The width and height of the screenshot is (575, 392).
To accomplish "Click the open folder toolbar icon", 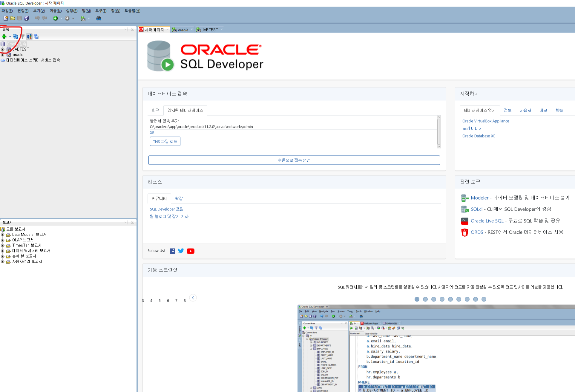I will click(x=13, y=18).
